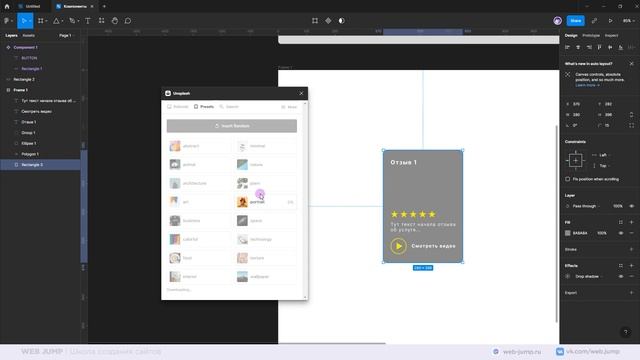Select the Move tool
The width and height of the screenshot is (640, 360).
pyautogui.click(x=24, y=20)
